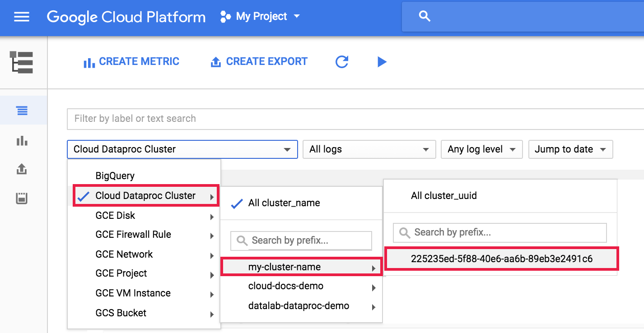The image size is (644, 333).
Task: Click the search magnifier icon in header
Action: click(x=424, y=17)
